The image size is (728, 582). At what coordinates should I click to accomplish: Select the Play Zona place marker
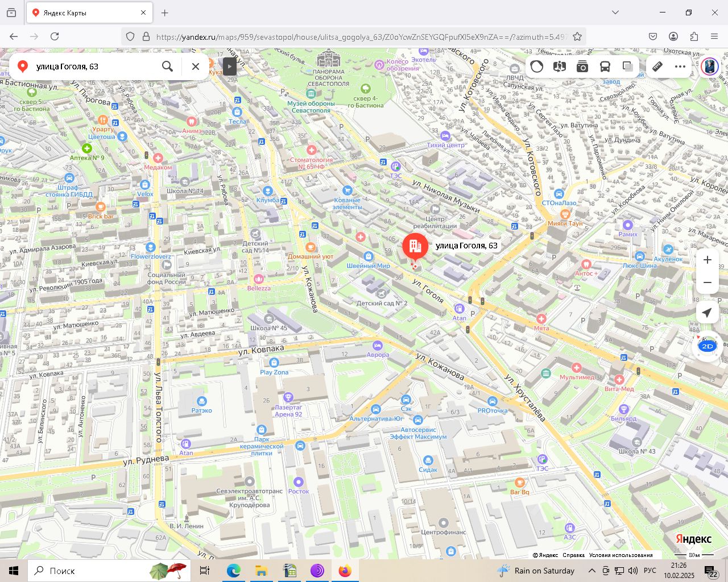click(x=274, y=363)
